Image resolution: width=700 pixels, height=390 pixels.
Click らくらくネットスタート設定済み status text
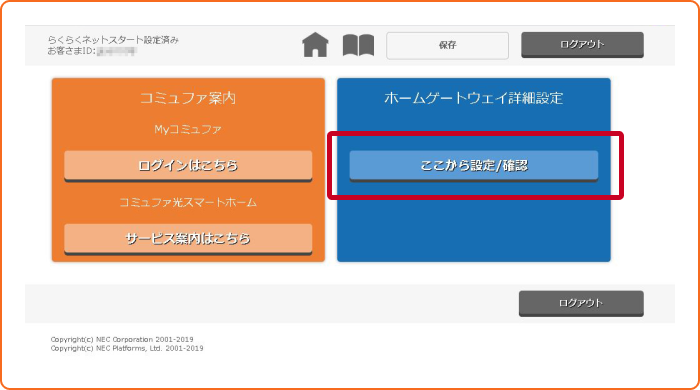point(113,40)
